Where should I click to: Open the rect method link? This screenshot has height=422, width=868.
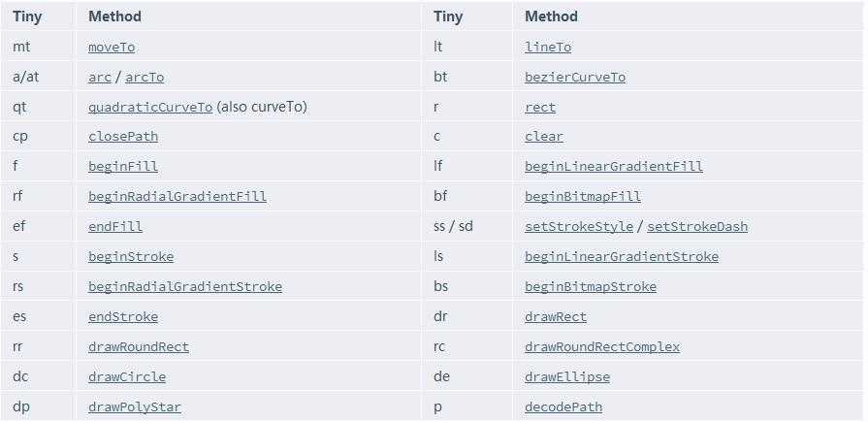[540, 108]
